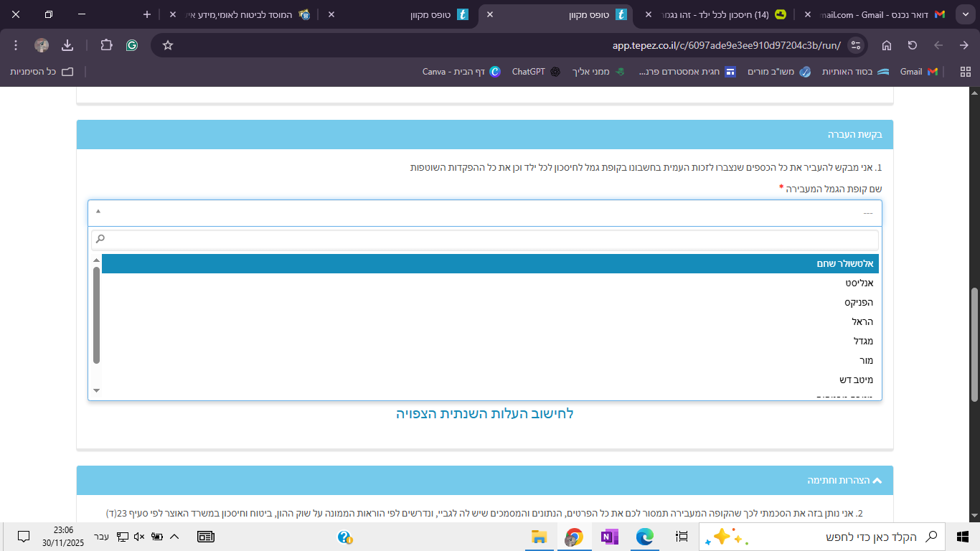Open the notification center icon
The height and width of the screenshot is (551, 980).
click(x=23, y=537)
